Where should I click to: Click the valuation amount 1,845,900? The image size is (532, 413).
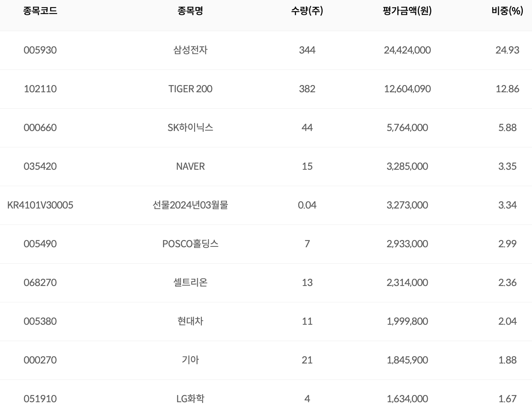[x=407, y=360]
